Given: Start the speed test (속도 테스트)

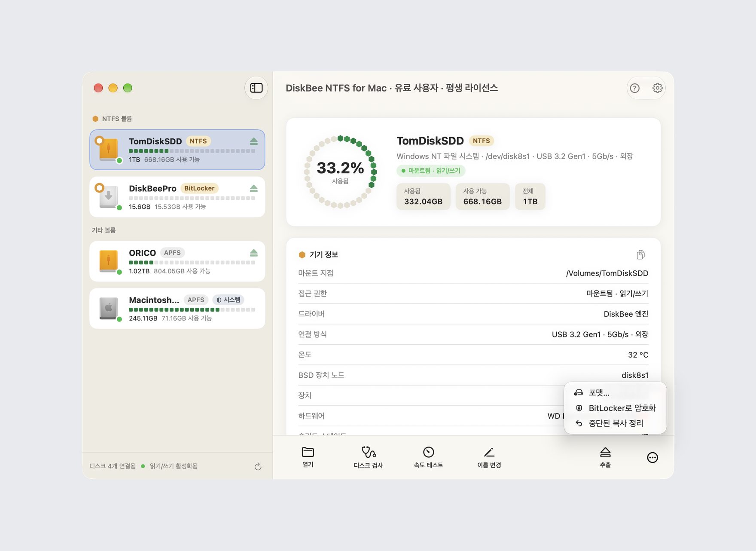Looking at the screenshot, I should 428,457.
